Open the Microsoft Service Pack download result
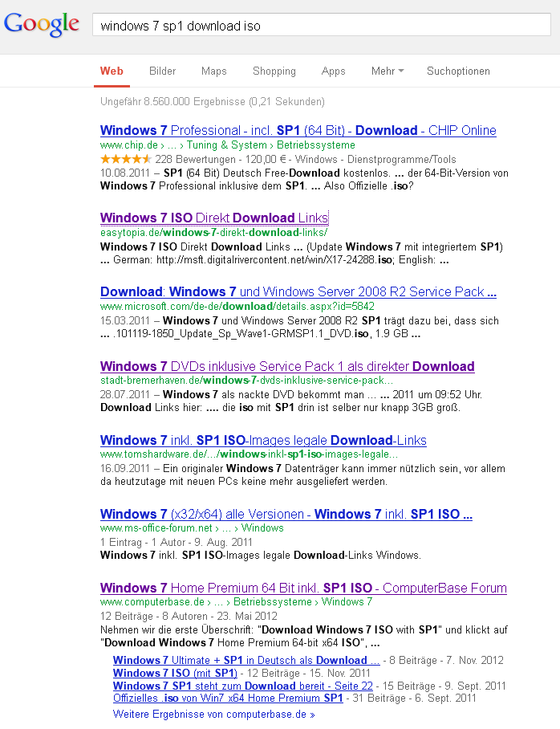Image resolution: width=560 pixels, height=729 pixels. click(298, 291)
